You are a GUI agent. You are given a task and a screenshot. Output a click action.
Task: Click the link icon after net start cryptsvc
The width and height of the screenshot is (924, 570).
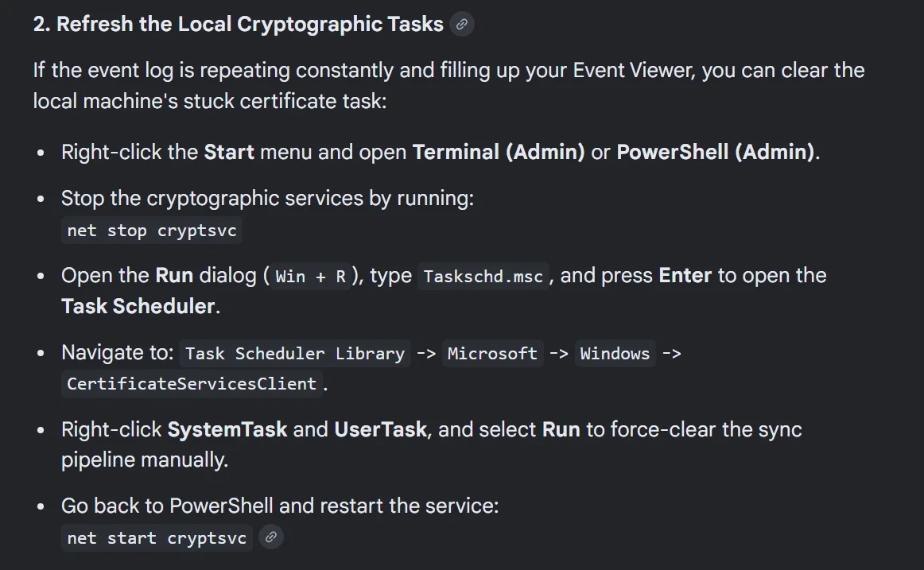click(x=271, y=537)
